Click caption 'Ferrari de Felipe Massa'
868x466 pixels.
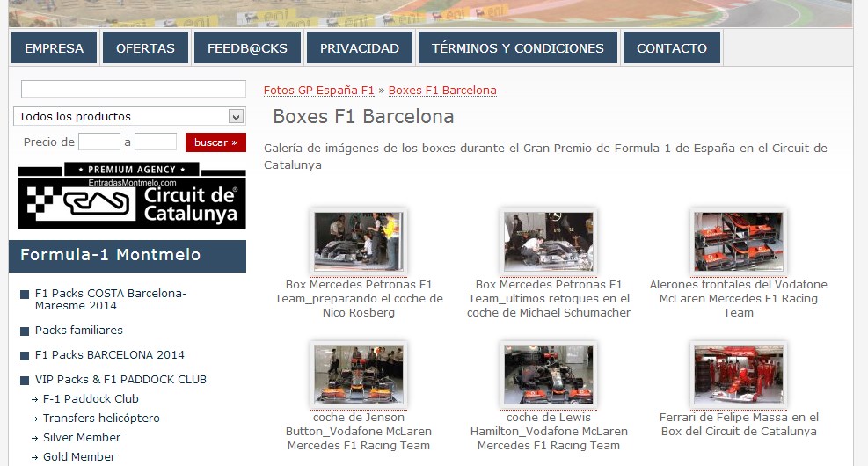coord(739,424)
